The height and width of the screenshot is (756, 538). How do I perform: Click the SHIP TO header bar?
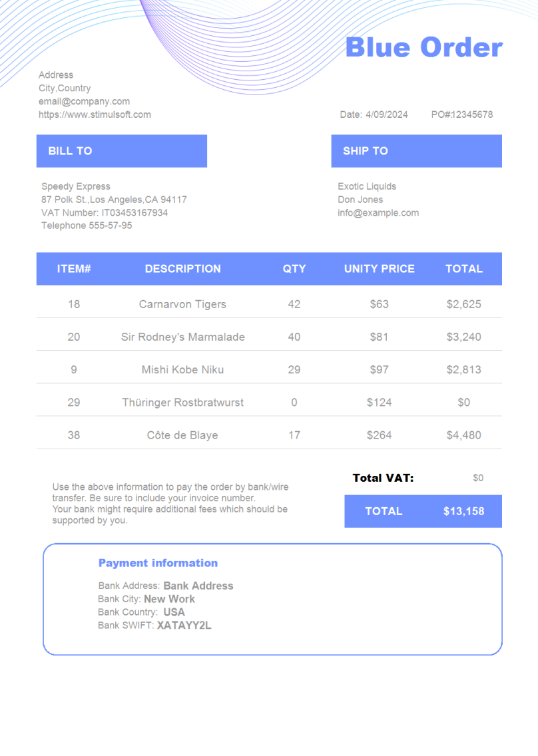pyautogui.click(x=416, y=151)
